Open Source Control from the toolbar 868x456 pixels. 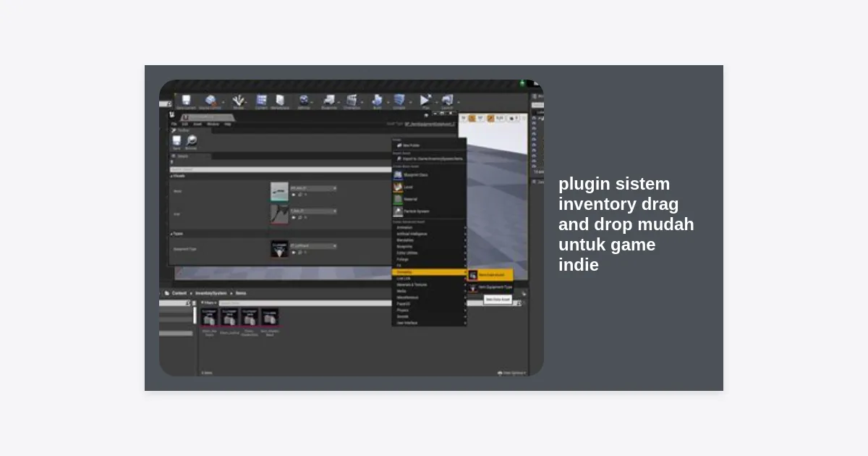coord(210,101)
